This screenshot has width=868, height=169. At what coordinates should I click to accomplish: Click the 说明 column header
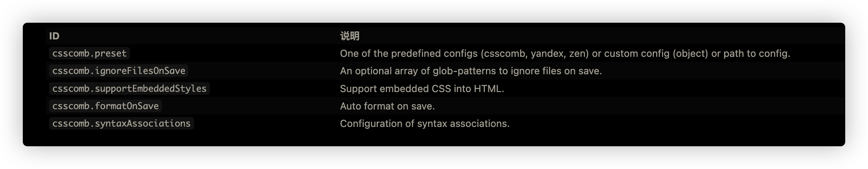click(349, 36)
